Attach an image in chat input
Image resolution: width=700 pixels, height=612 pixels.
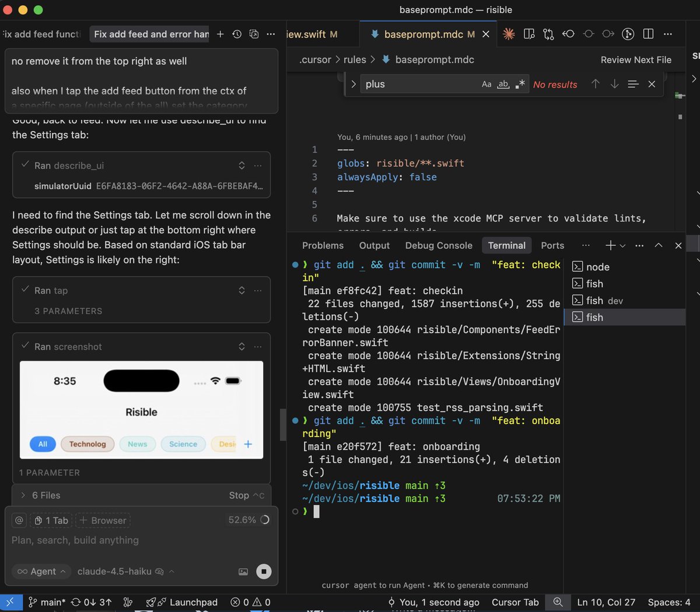[243, 572]
